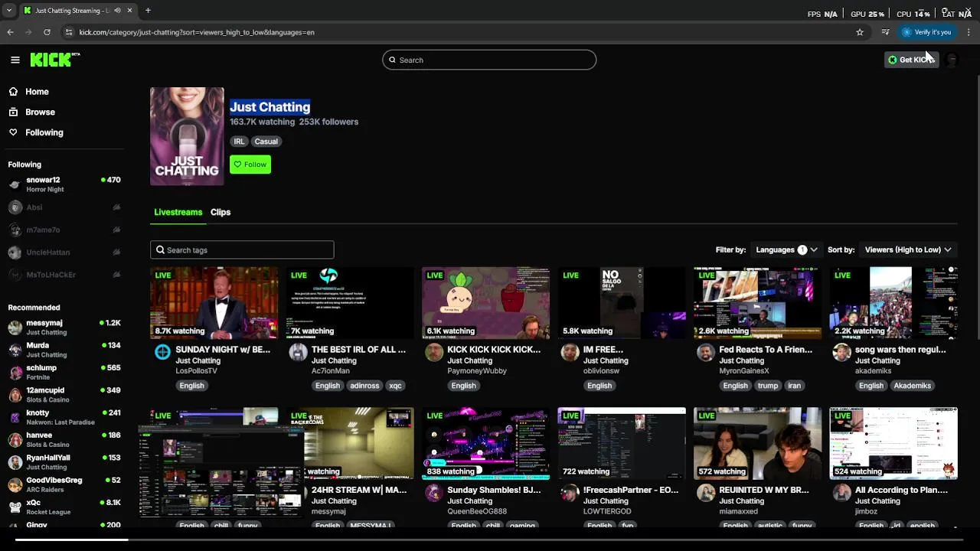Screen dimensions: 980x551
Task: Follow the Just Chatting category
Action: pyautogui.click(x=250, y=165)
